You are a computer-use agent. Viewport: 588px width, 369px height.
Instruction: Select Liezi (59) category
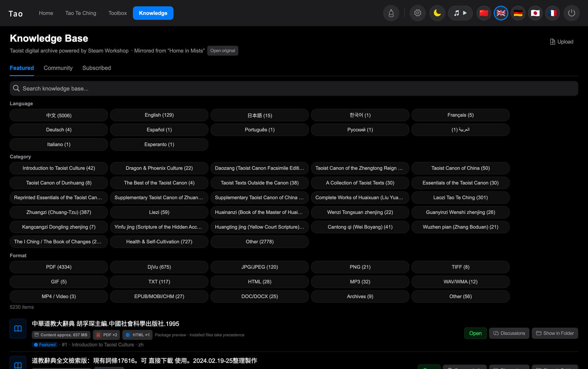click(x=159, y=212)
